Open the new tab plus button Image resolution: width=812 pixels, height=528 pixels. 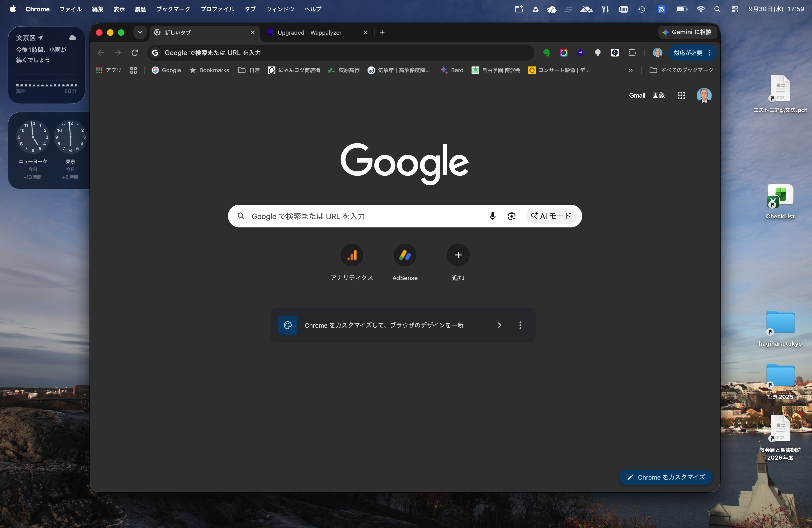382,32
